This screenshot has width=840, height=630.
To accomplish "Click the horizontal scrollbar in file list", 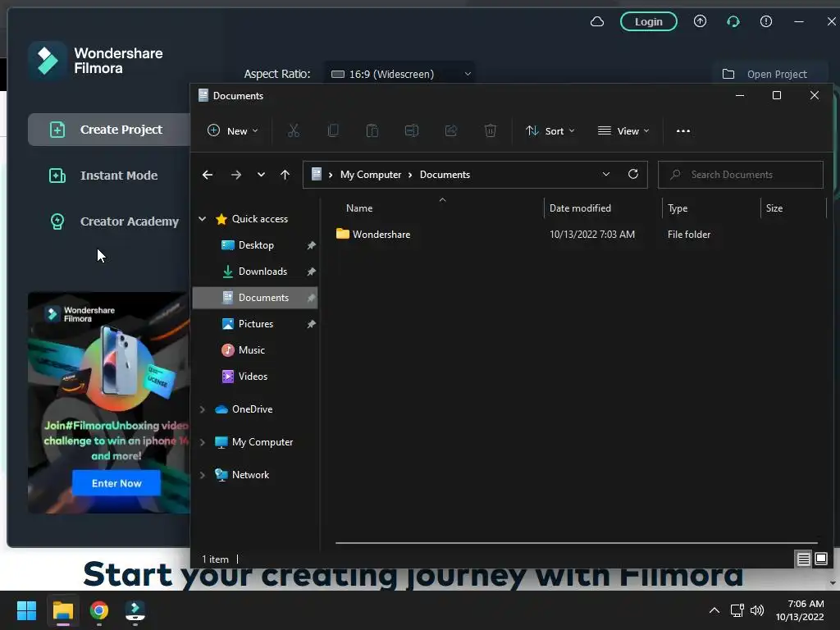I will pos(577,543).
